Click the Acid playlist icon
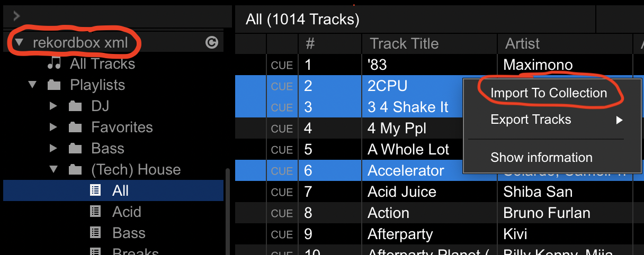Image resolution: width=644 pixels, height=255 pixels. tap(95, 212)
